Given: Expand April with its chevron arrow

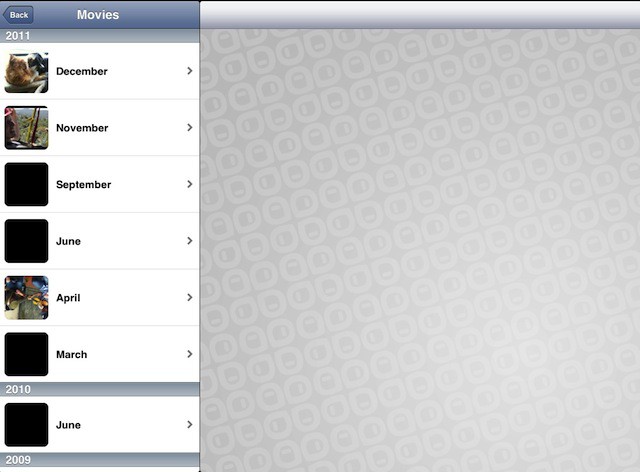Looking at the screenshot, I should [x=190, y=298].
